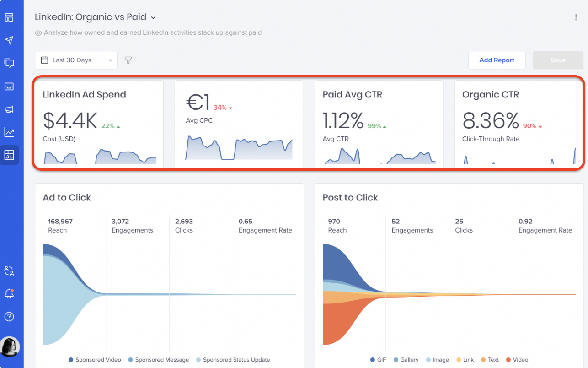The height and width of the screenshot is (368, 588).
Task: Select the Ad to Click widget title
Action: point(67,198)
